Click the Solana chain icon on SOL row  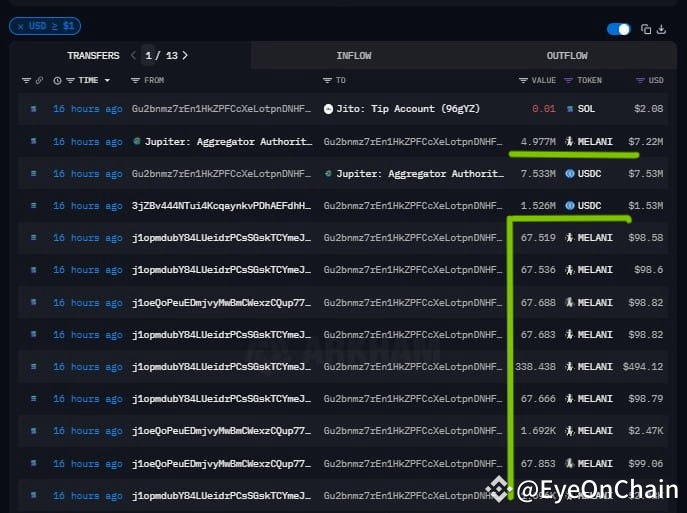[570, 109]
